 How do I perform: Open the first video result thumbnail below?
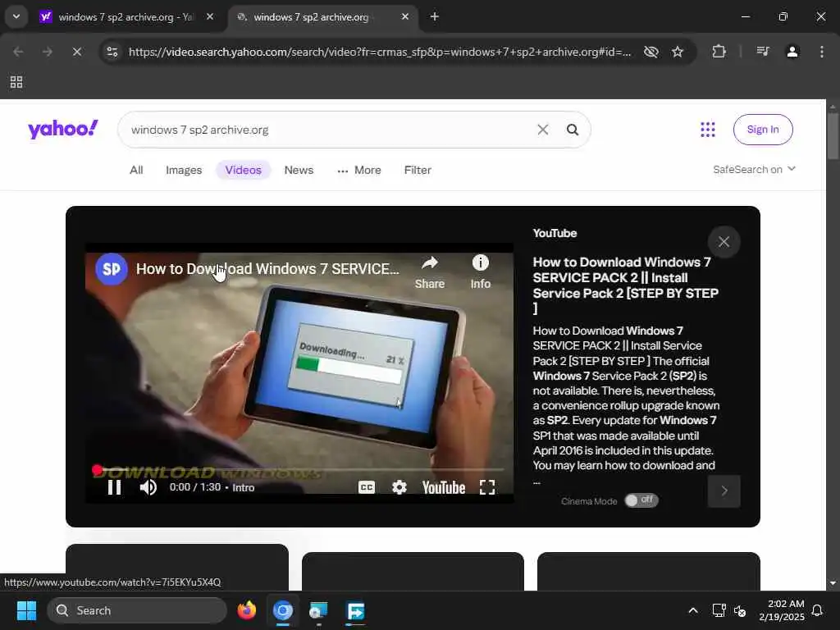pos(177,568)
